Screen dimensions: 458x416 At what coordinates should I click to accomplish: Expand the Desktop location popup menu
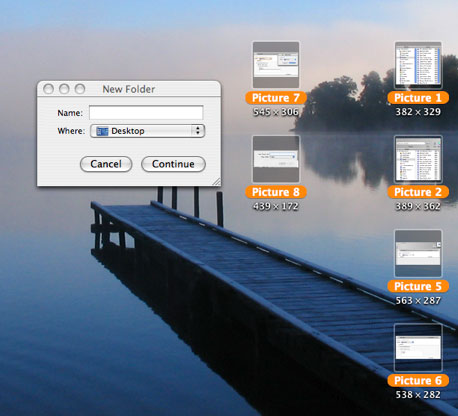(x=147, y=131)
